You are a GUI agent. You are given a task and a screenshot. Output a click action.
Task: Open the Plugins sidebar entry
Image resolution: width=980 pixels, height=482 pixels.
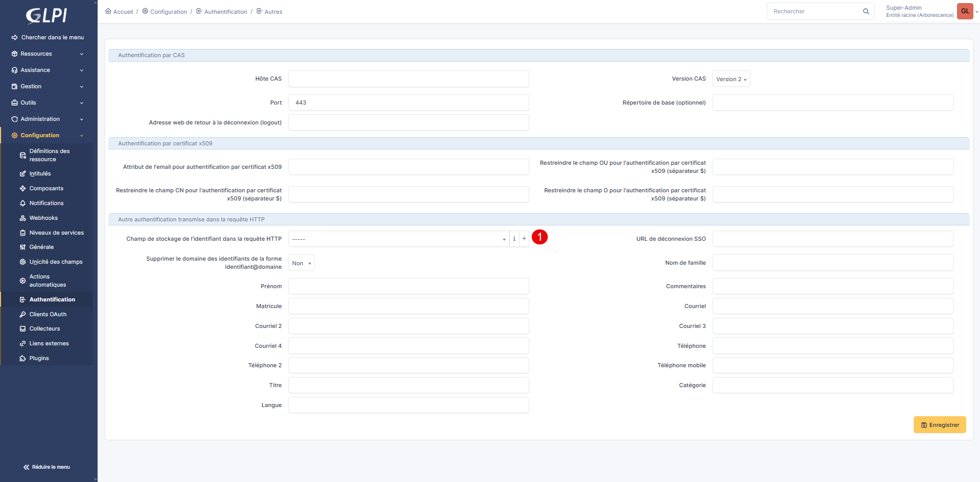coord(39,358)
